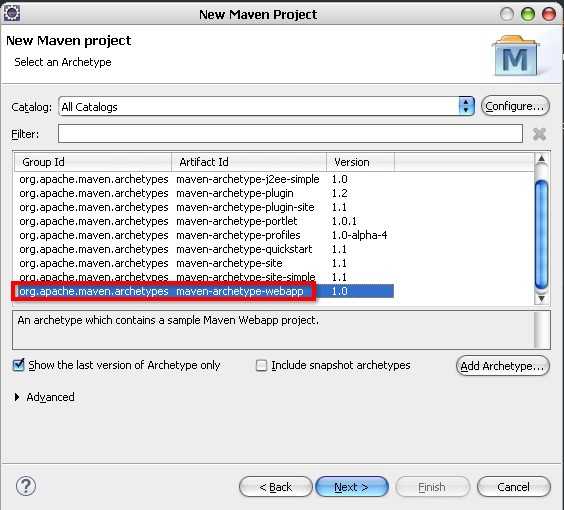Click the 1.0-alpha-4 version cell
Viewport: 564px width, 510px height.
tap(359, 235)
